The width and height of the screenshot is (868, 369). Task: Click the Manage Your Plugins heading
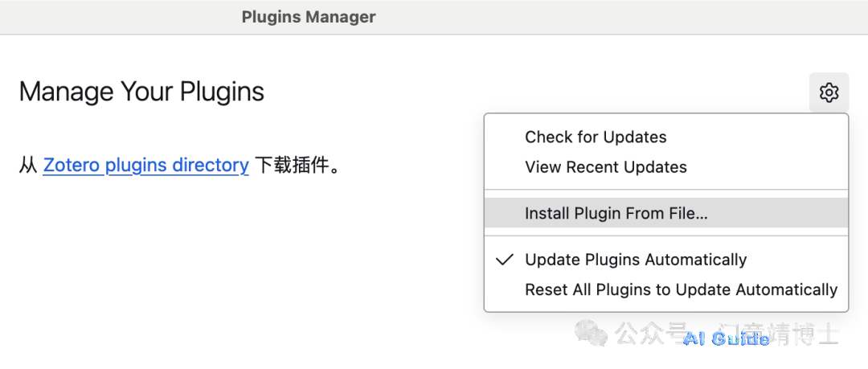[x=141, y=92]
